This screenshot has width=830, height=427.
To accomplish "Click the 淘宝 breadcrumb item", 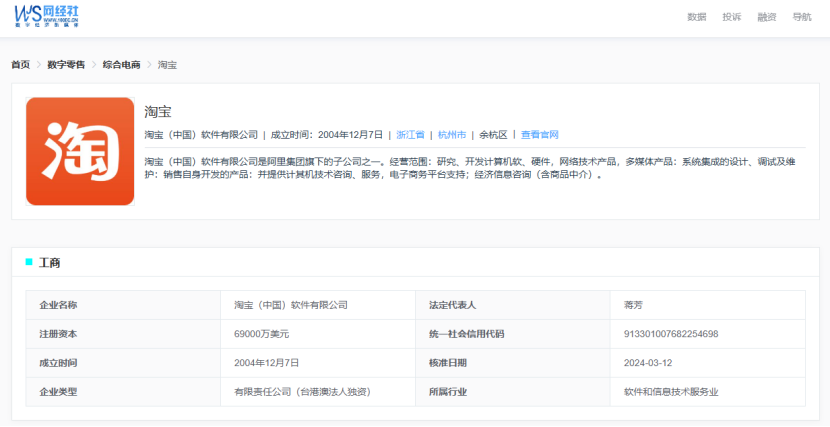I will pyautogui.click(x=167, y=65).
